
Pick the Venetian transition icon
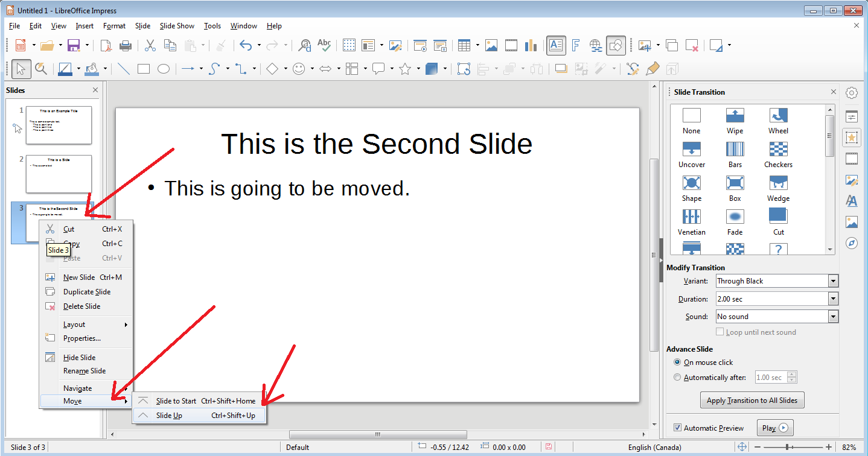click(x=691, y=222)
